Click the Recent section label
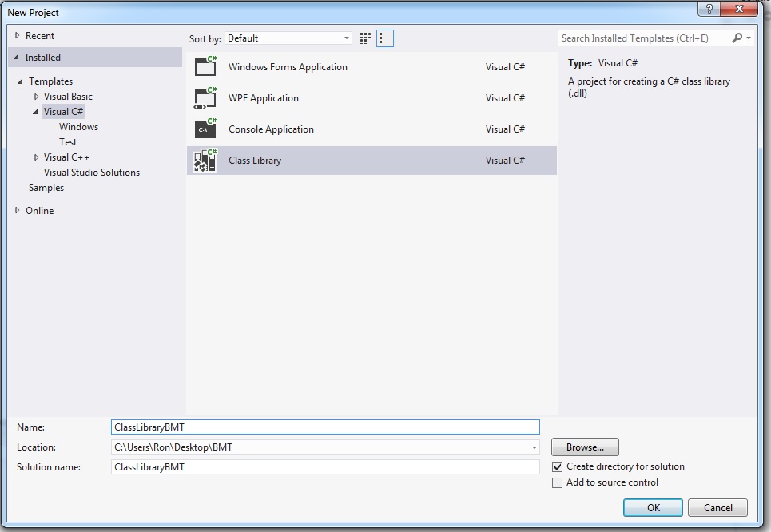The image size is (771, 532). (40, 35)
